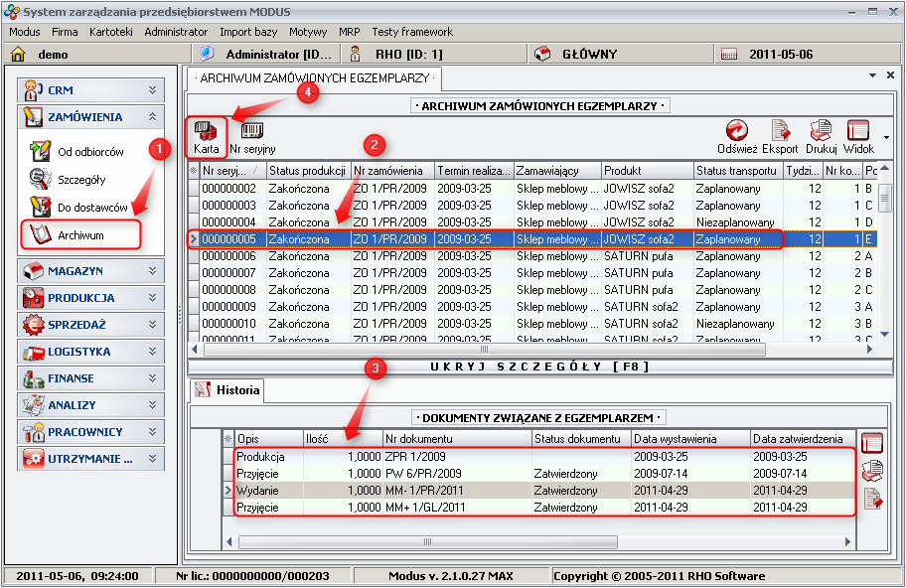
Task: Sort by Status produkcji column header
Action: point(307,171)
